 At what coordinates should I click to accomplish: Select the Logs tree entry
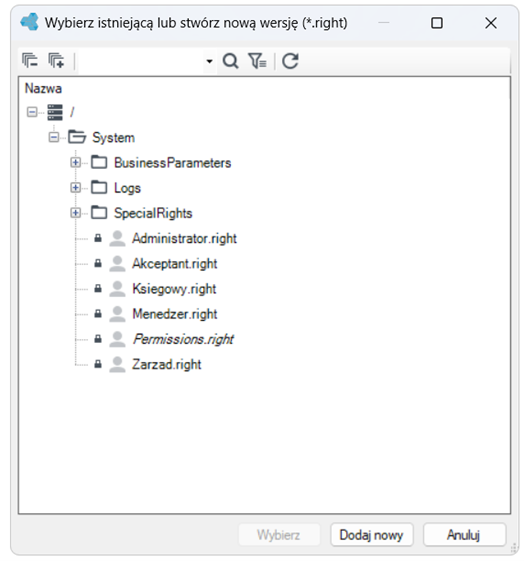(127, 189)
